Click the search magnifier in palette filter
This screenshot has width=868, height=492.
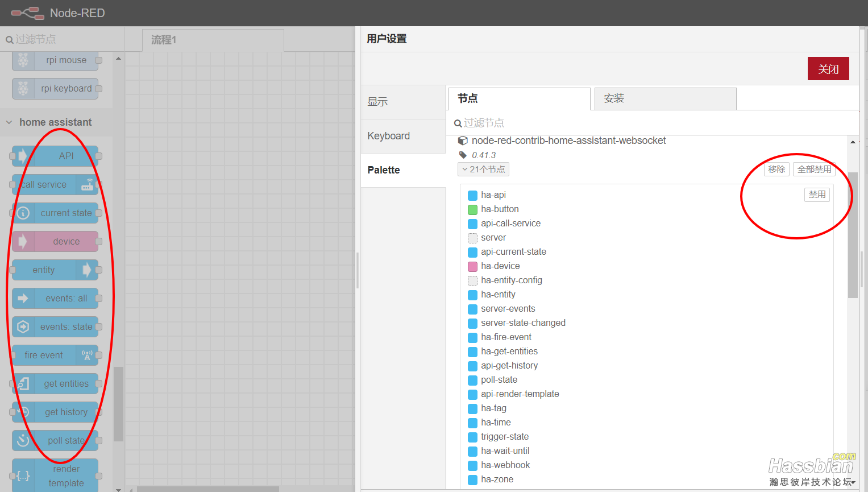coord(458,123)
